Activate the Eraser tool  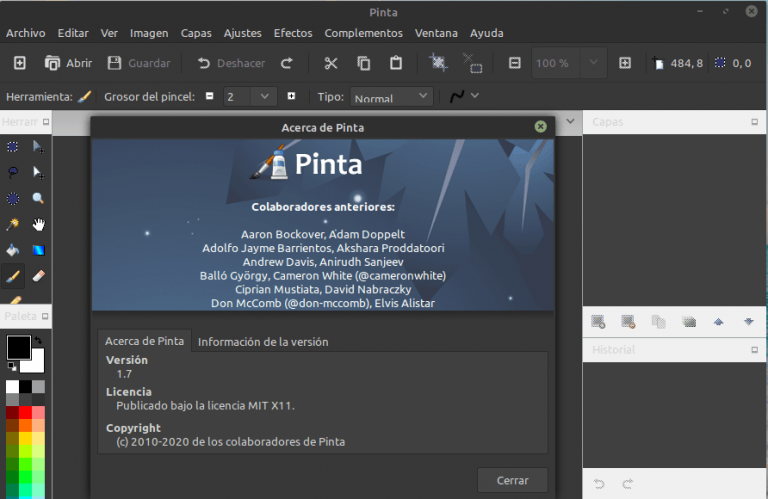[x=39, y=275]
